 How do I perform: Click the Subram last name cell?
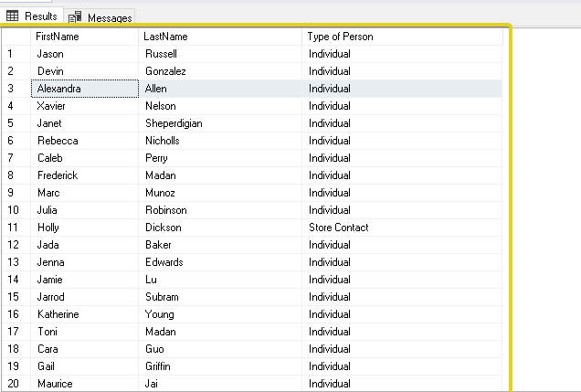click(220, 297)
